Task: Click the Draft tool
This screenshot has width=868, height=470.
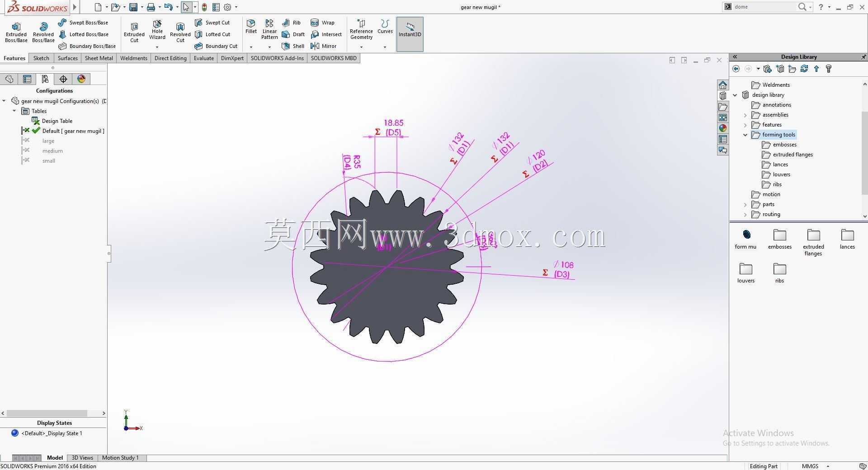Action: point(293,34)
